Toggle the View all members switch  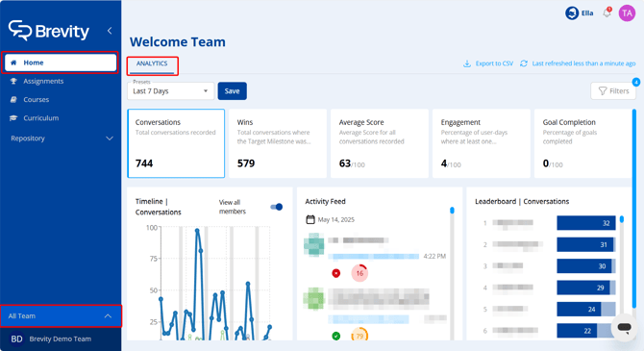[277, 207]
